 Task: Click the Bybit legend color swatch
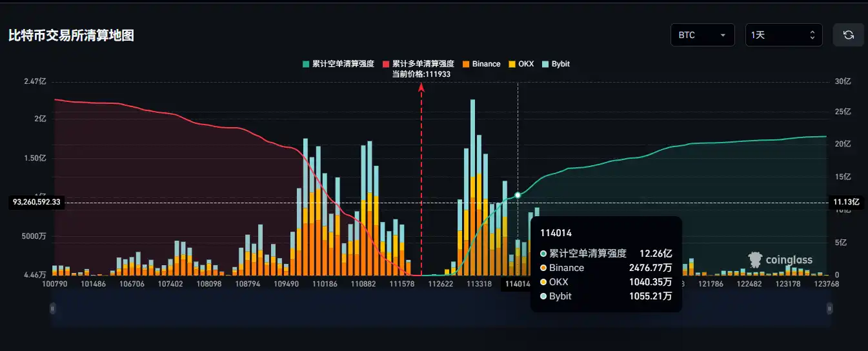545,64
